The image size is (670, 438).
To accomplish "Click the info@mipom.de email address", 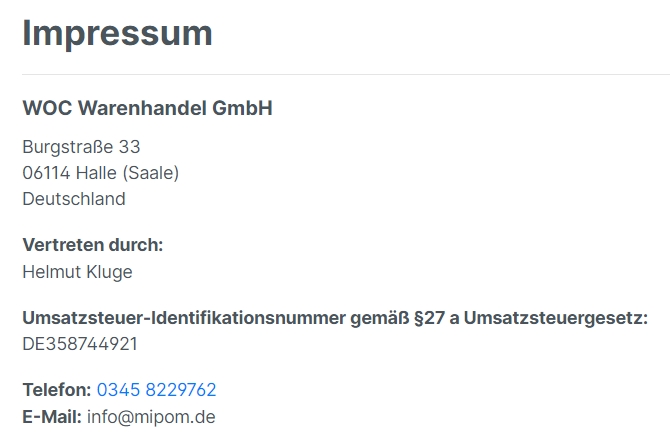I will pos(151,417).
